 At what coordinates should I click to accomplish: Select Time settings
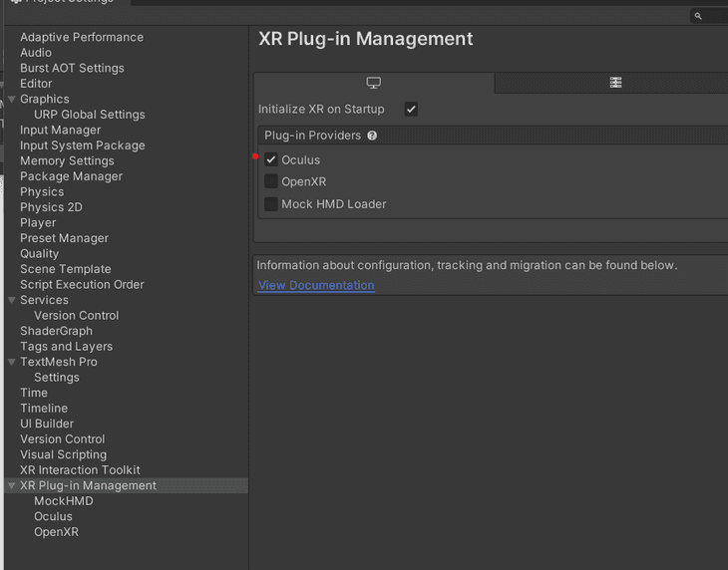pos(34,393)
